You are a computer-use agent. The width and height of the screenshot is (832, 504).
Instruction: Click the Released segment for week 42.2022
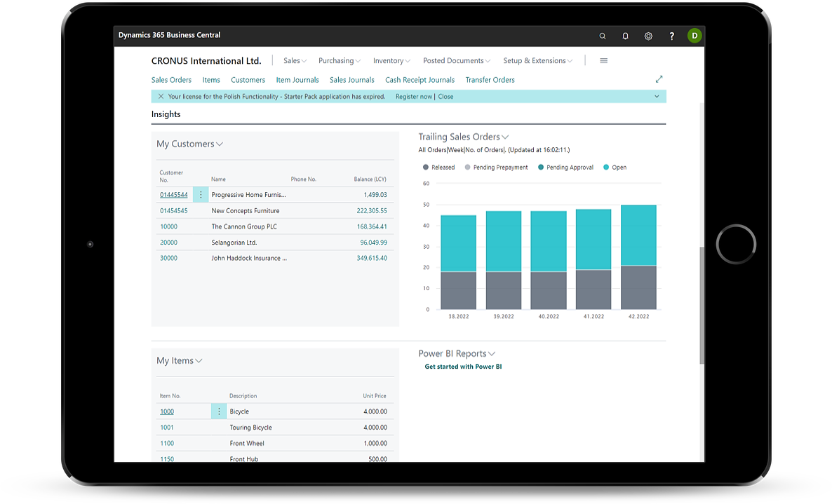[638, 287]
